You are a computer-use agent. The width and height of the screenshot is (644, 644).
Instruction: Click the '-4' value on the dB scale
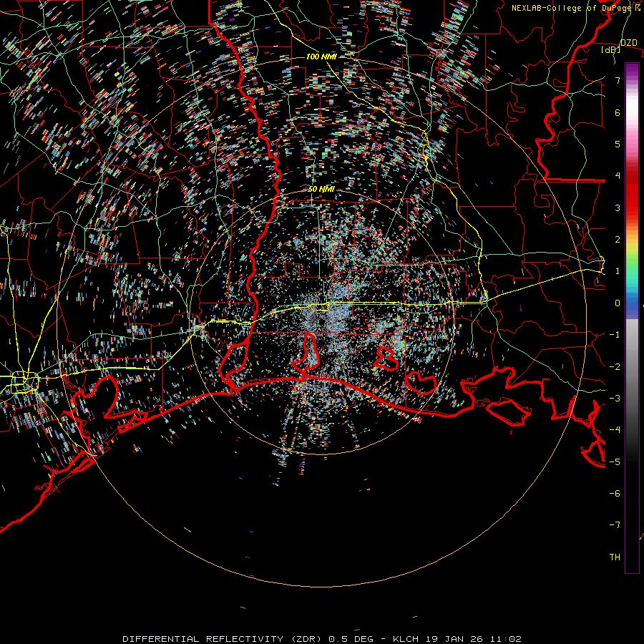point(615,429)
